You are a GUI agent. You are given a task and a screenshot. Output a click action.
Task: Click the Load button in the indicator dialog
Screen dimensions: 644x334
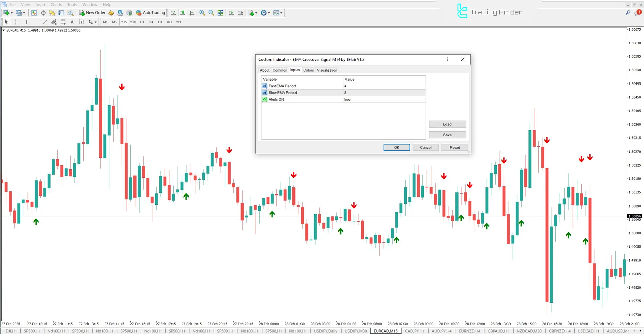pyautogui.click(x=447, y=124)
